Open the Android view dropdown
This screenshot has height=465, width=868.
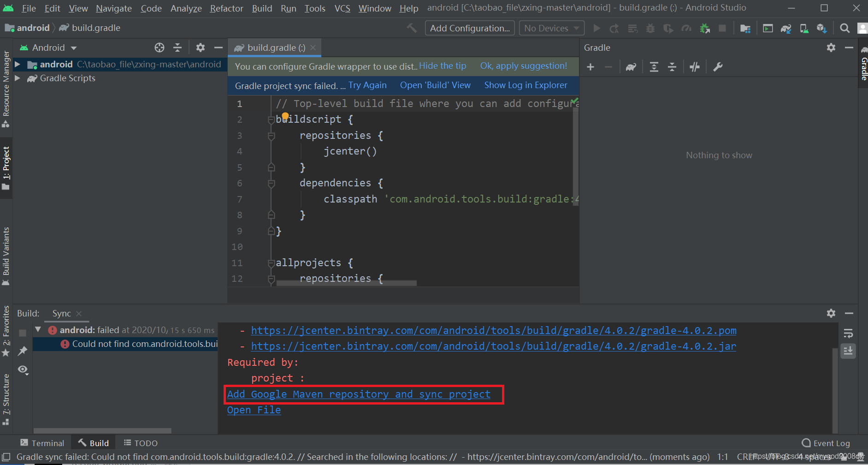[x=48, y=48]
